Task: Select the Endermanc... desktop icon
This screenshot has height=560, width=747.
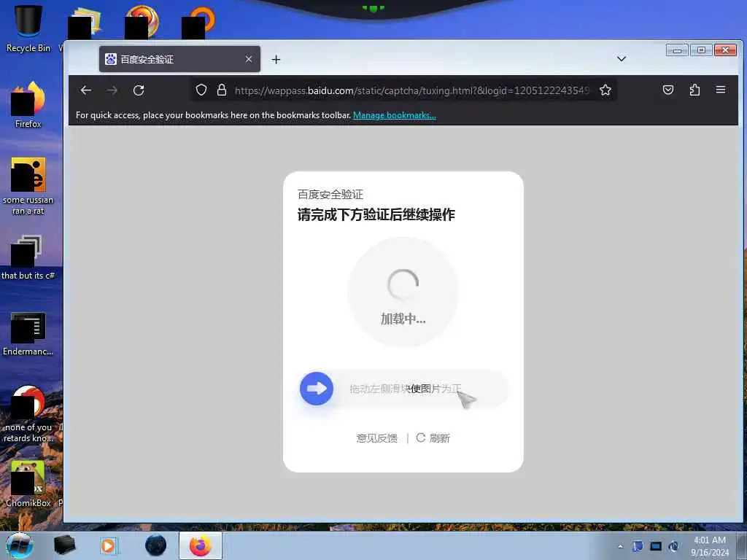Action: (28, 334)
